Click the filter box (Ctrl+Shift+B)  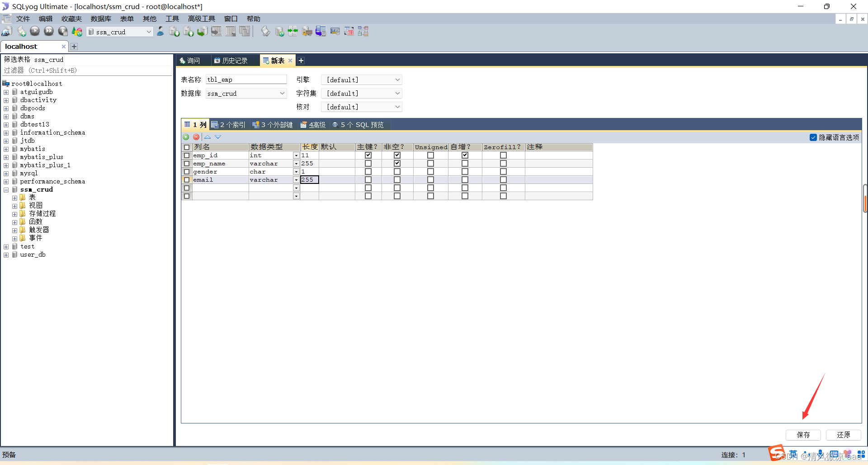click(87, 70)
